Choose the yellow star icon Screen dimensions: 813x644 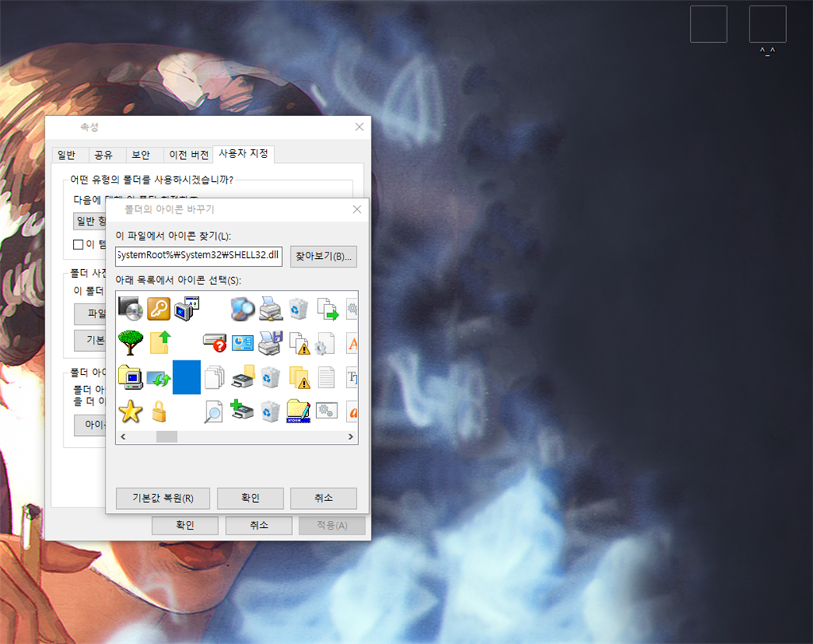[x=131, y=411]
